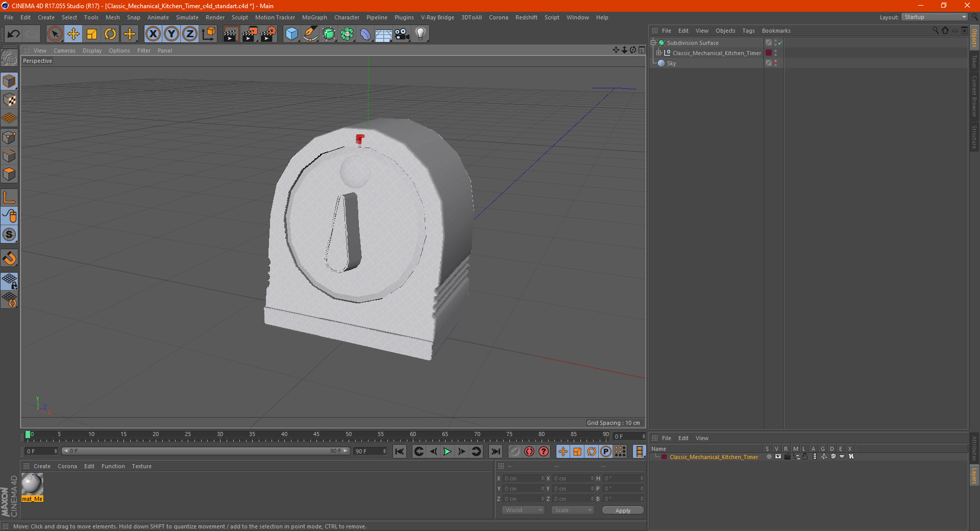Open the File menu
Screen dimensions: 980x531
tap(9, 17)
